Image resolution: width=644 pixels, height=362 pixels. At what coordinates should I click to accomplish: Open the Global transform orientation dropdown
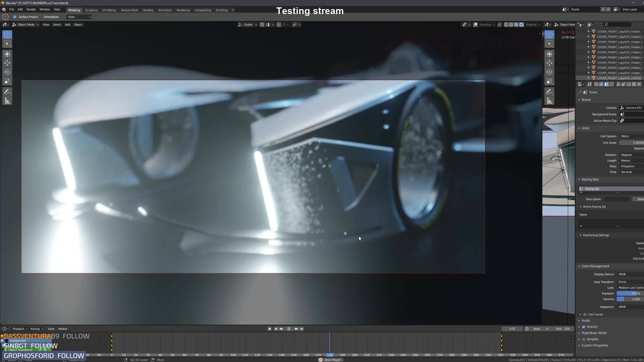pos(248,25)
